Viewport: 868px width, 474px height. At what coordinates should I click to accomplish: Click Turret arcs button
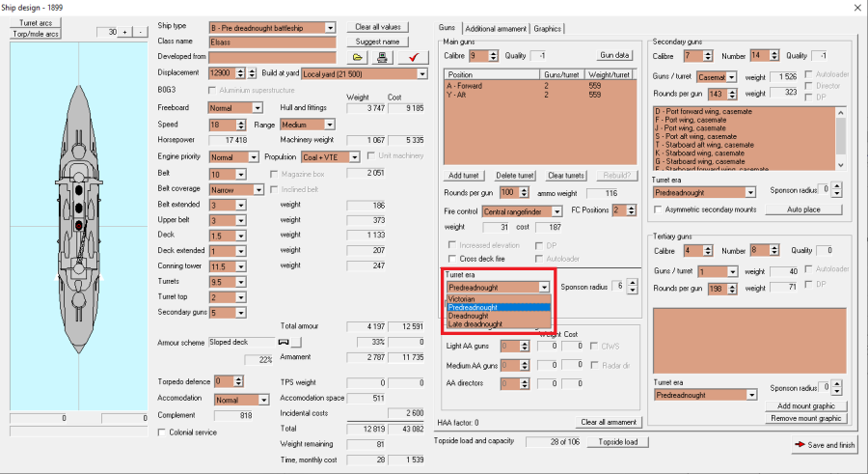[36, 23]
